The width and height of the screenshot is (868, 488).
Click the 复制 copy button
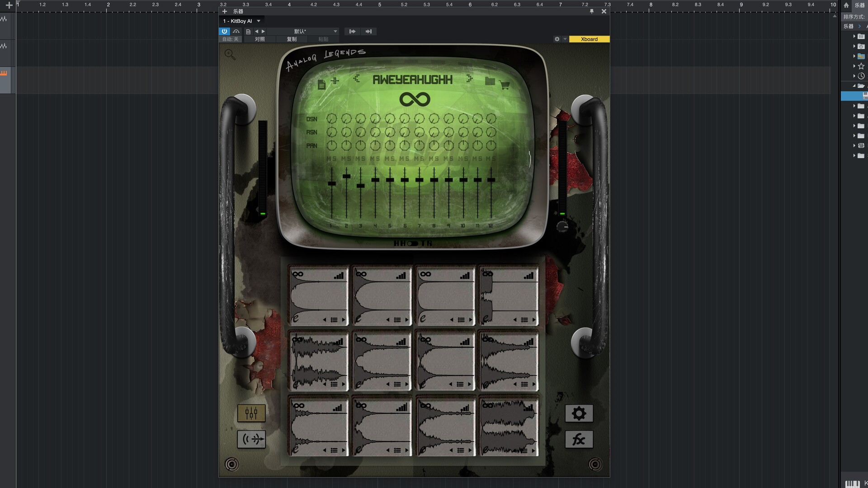(292, 39)
